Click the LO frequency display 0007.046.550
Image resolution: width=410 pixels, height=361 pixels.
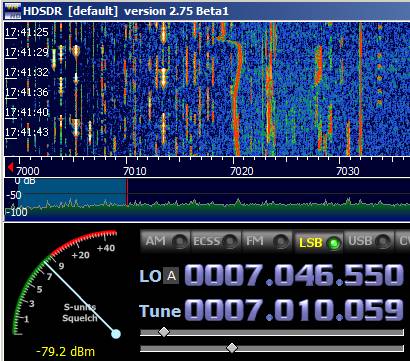tap(293, 276)
